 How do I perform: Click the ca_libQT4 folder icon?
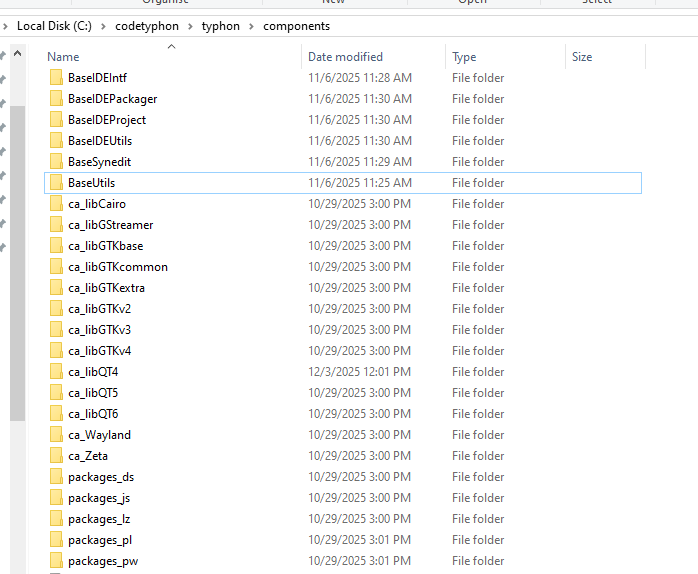(56, 372)
